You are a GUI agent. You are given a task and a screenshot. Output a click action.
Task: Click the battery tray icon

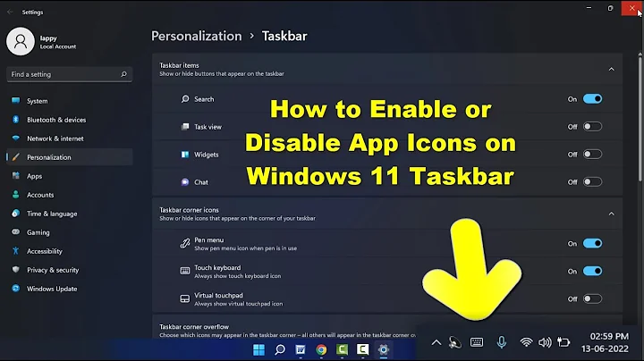(563, 342)
